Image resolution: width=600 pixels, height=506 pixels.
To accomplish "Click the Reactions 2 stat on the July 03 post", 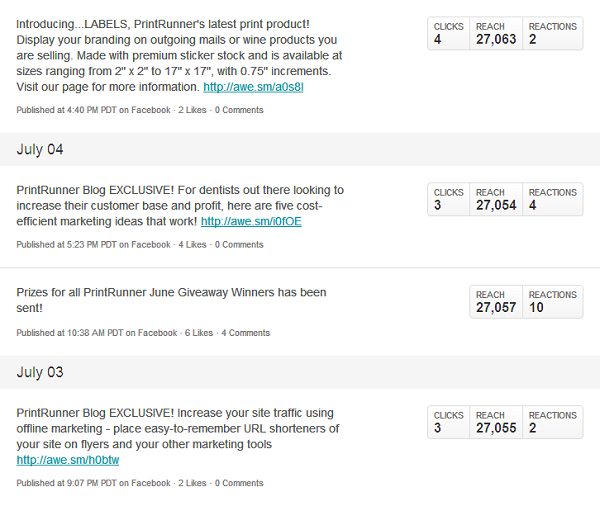I will point(553,422).
